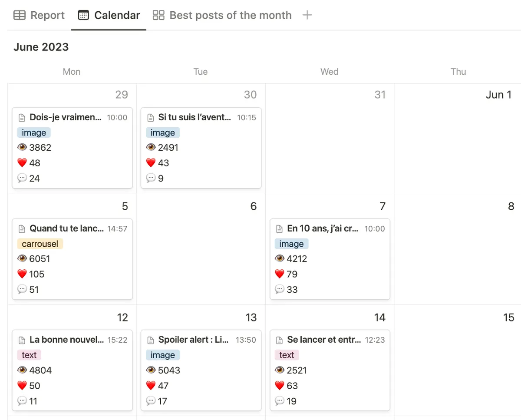Click the gallery icon beside Best posts
This screenshot has width=521, height=420.
pos(158,15)
